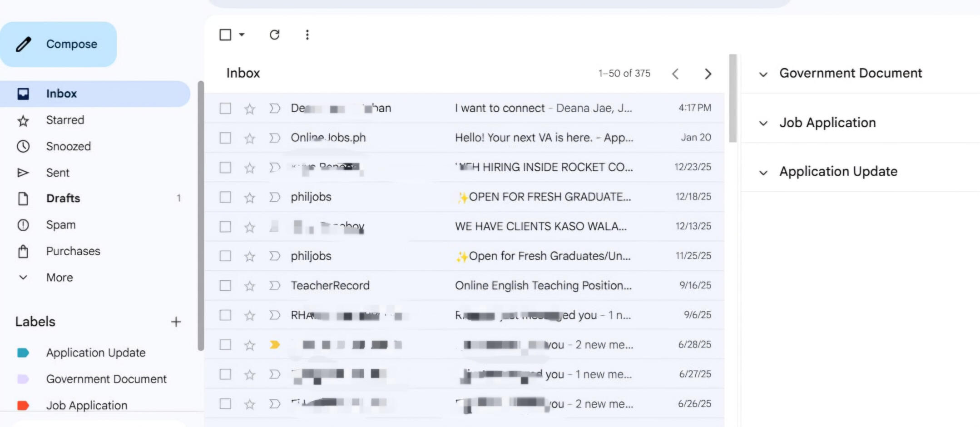Screen dimensions: 980x427
Task: Create a new label with plus icon
Action: pos(176,322)
